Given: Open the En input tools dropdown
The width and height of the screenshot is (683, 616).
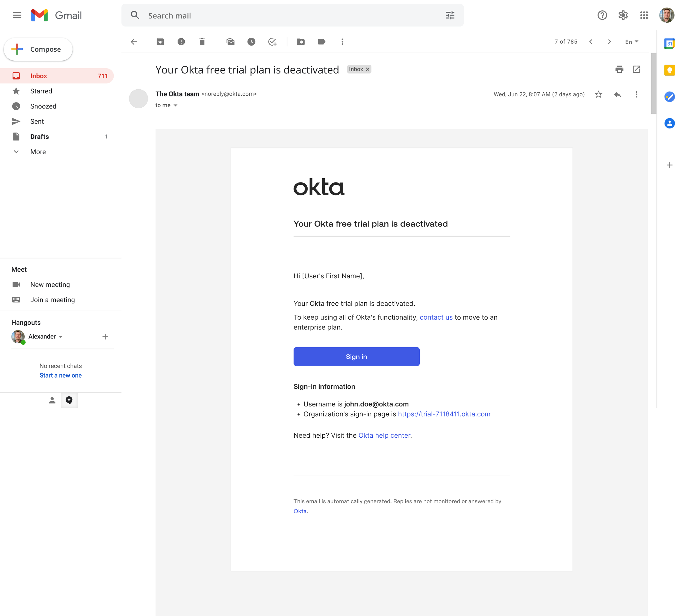Looking at the screenshot, I should click(x=631, y=42).
